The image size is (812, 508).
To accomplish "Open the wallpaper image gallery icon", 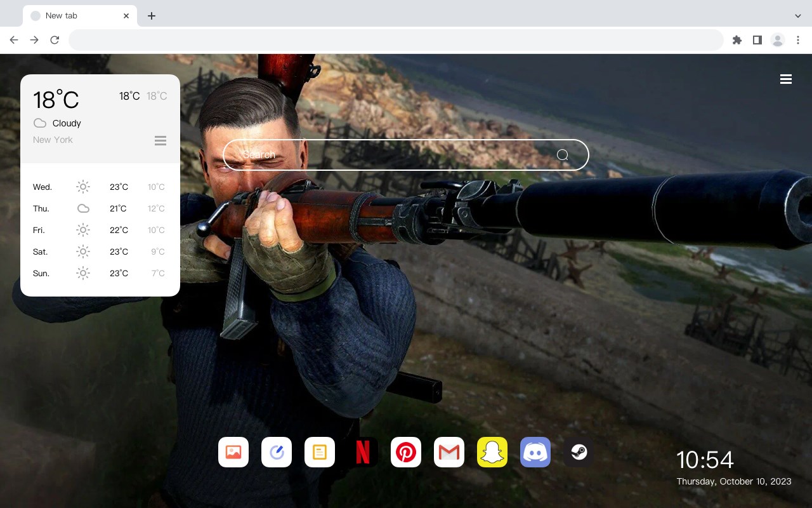I will [233, 452].
